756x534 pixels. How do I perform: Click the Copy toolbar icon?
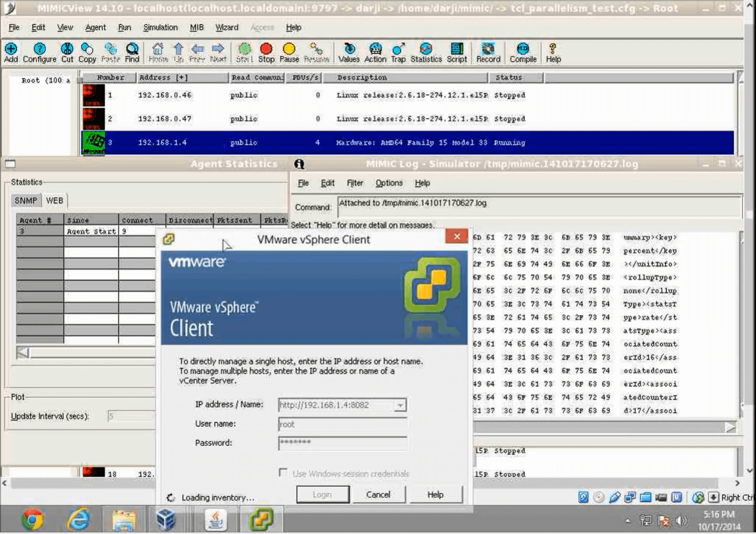point(87,52)
